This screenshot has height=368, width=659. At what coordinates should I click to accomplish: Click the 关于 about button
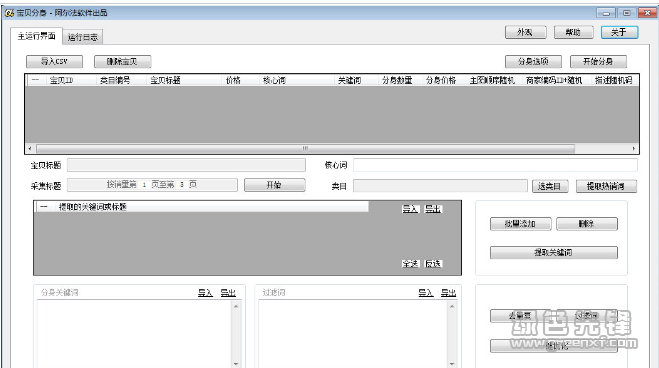pyautogui.click(x=619, y=32)
